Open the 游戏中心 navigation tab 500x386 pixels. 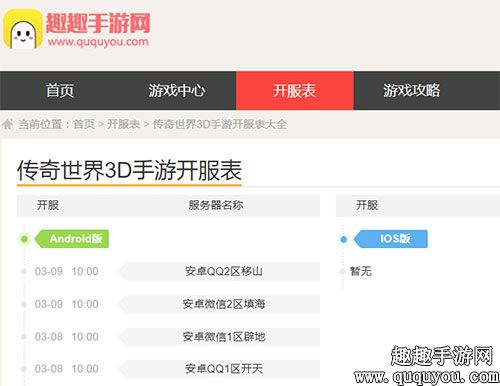pyautogui.click(x=177, y=90)
